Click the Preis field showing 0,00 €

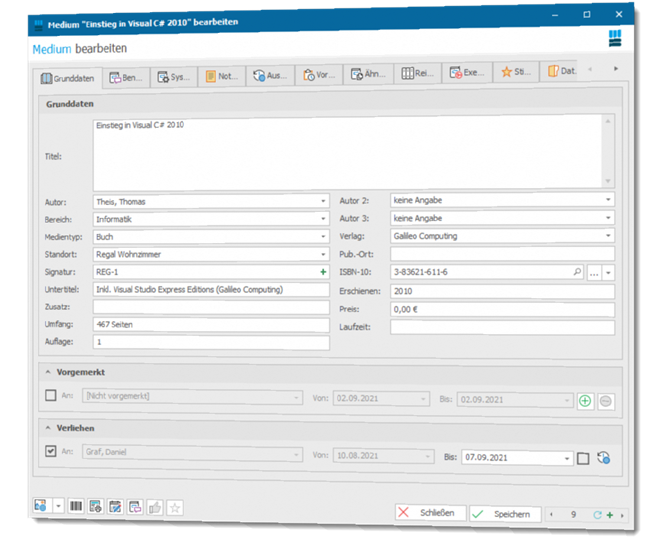pos(502,309)
